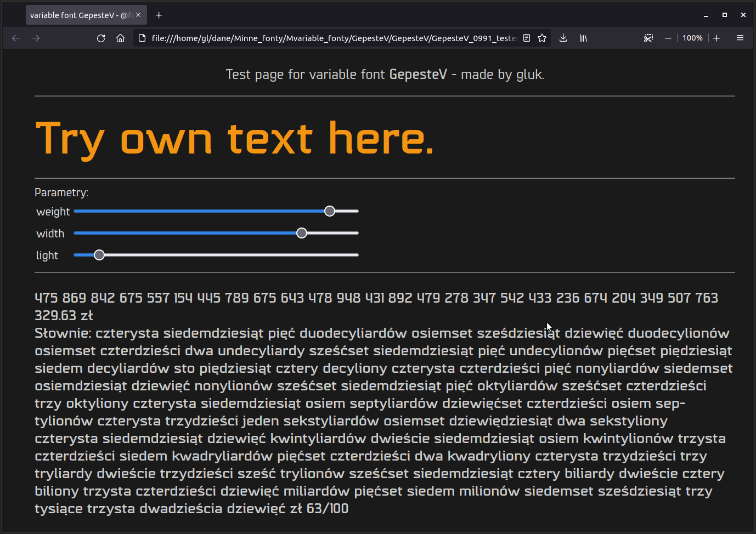The image size is (756, 534).
Task: Click the weight slider handle
Action: [330, 211]
